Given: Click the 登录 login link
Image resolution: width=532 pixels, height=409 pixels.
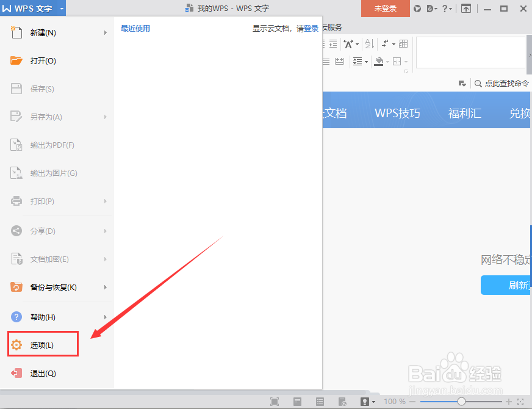Looking at the screenshot, I should click(311, 29).
